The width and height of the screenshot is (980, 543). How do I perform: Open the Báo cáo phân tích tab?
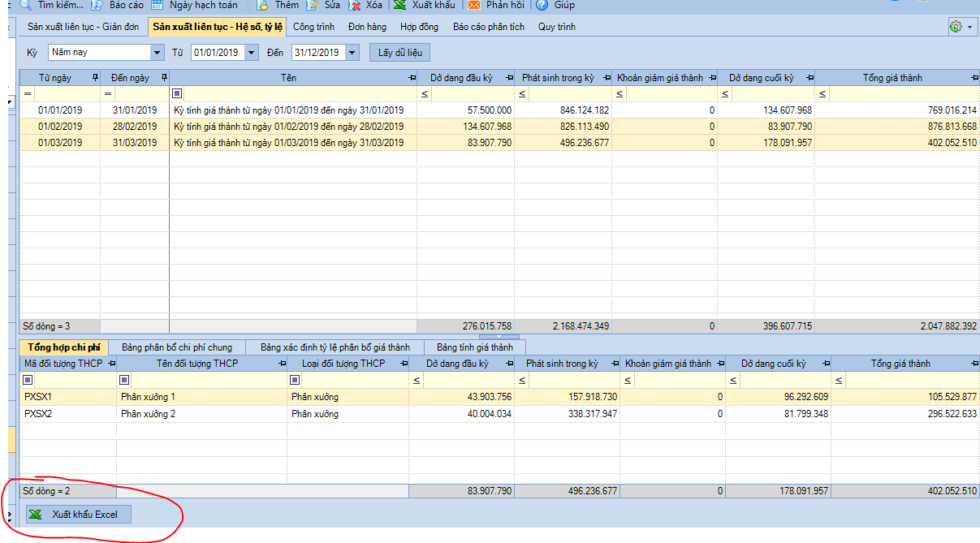(489, 27)
